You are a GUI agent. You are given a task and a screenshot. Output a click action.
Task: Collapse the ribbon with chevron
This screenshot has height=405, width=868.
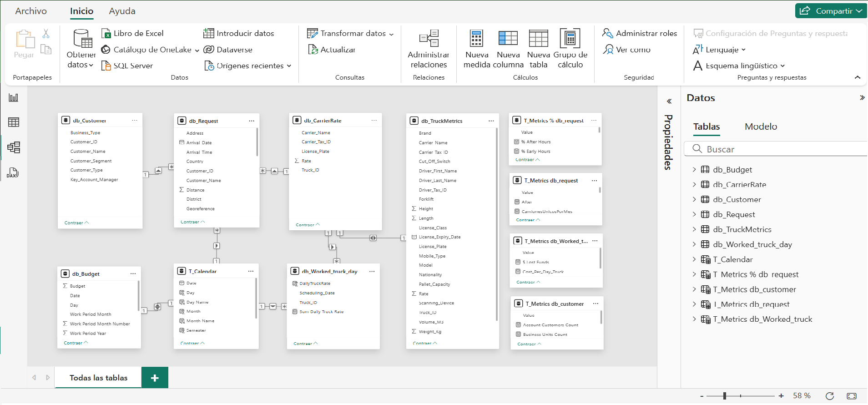click(858, 77)
